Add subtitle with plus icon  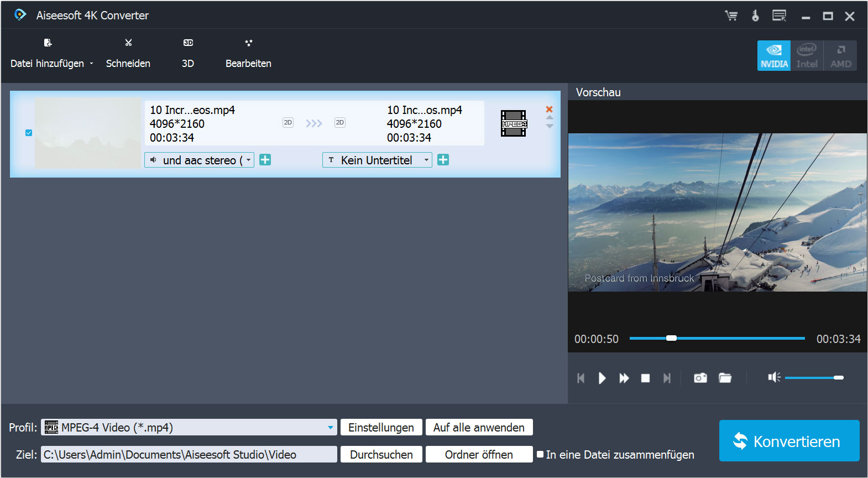tap(443, 160)
